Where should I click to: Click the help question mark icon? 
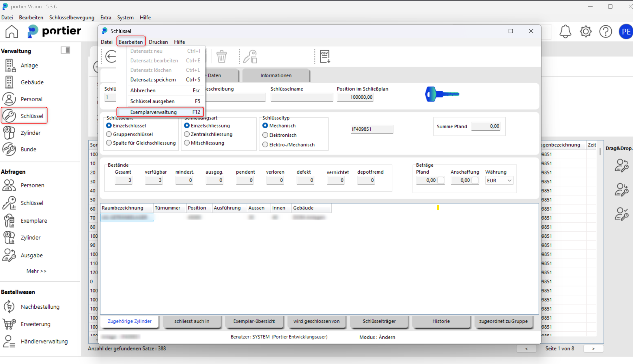click(605, 31)
